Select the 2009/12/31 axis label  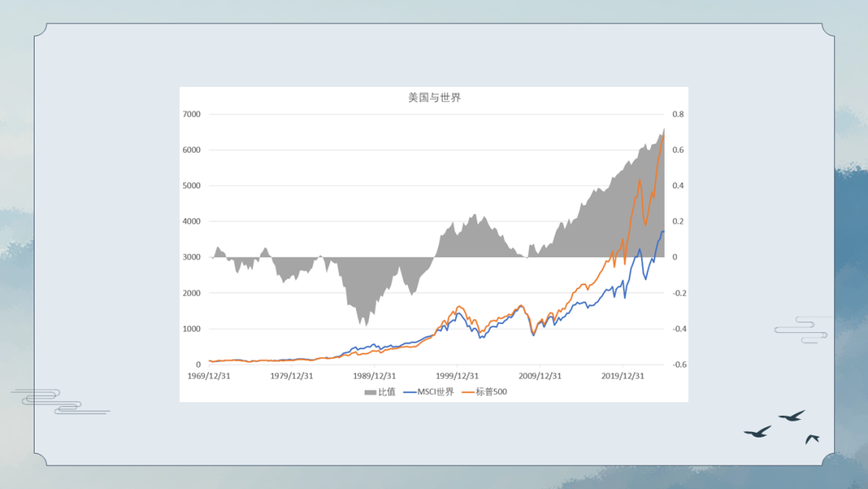click(540, 376)
